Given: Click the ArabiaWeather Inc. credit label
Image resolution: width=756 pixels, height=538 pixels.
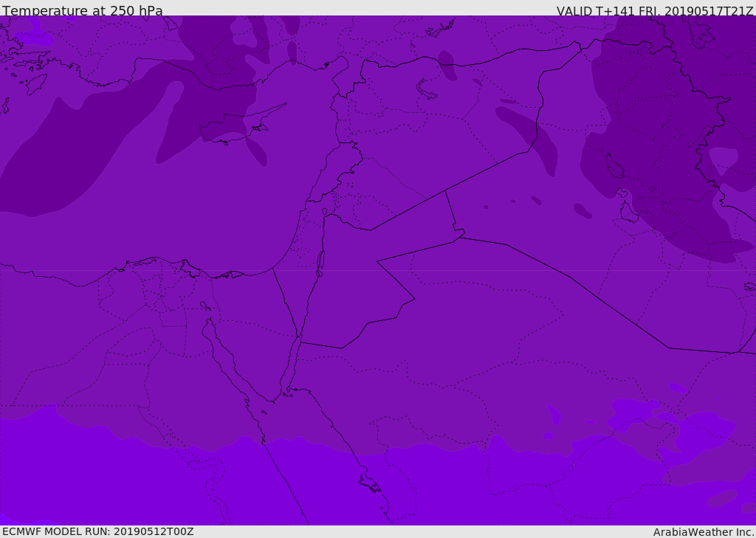Looking at the screenshot, I should coord(704,532).
